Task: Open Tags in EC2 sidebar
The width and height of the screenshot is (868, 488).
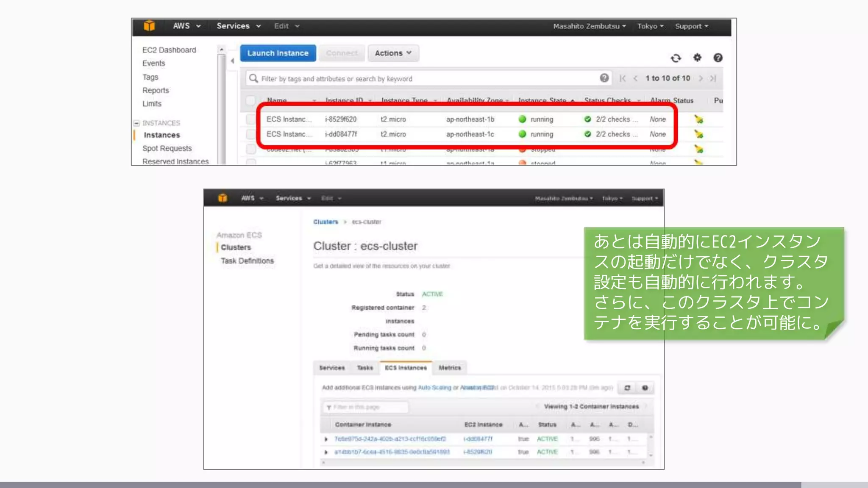Action: [150, 77]
